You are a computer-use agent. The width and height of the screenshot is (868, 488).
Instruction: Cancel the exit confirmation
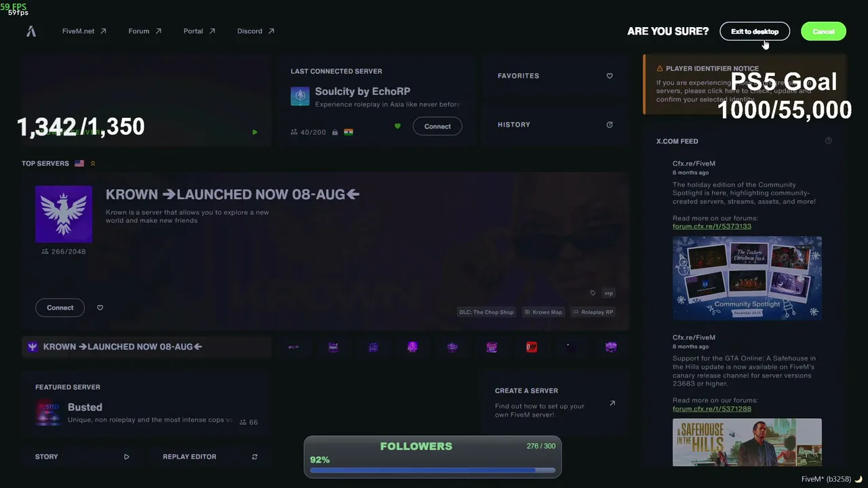(823, 31)
